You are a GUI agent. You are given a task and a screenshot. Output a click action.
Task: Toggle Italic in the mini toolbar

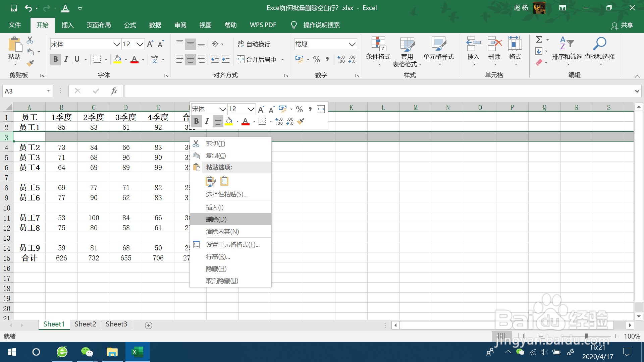point(207,121)
